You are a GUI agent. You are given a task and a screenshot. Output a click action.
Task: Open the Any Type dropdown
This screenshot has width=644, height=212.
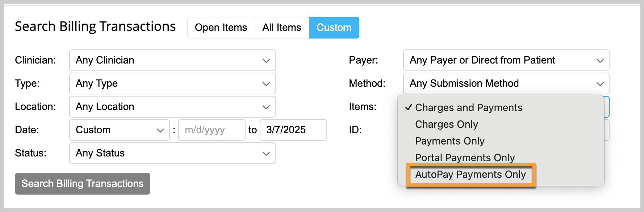(172, 83)
